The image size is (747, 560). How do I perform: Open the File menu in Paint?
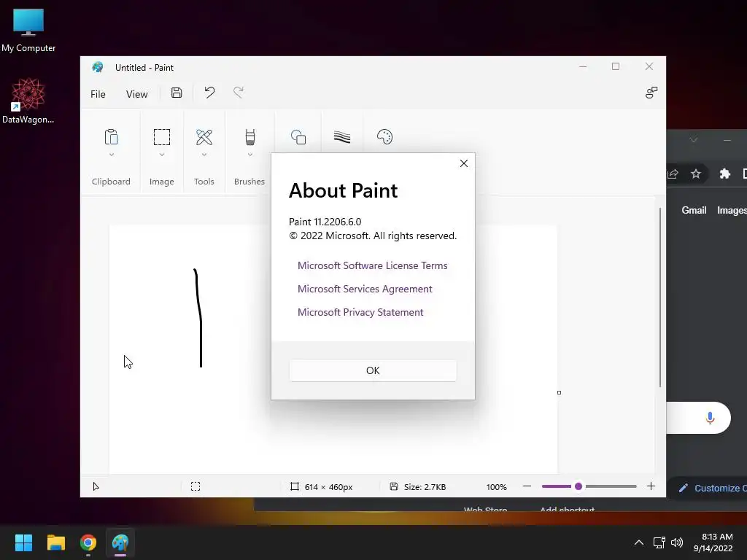tap(98, 94)
